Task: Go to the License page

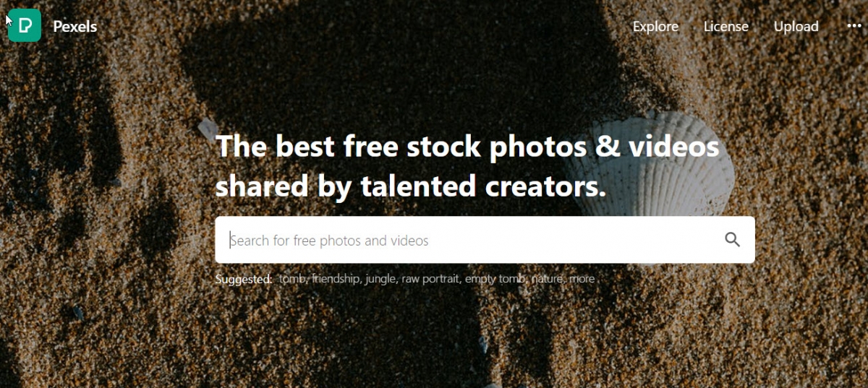Action: click(x=726, y=27)
